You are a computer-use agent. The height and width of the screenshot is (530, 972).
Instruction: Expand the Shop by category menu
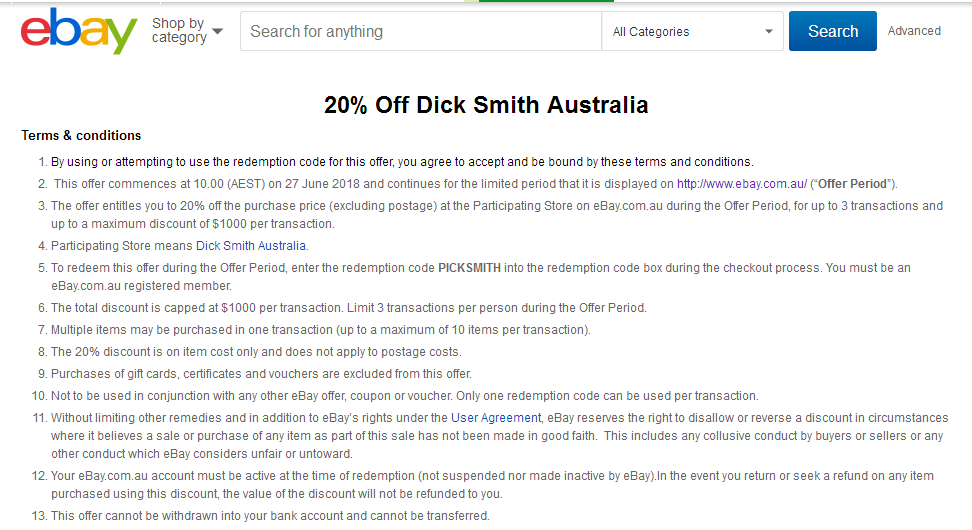coord(187,30)
